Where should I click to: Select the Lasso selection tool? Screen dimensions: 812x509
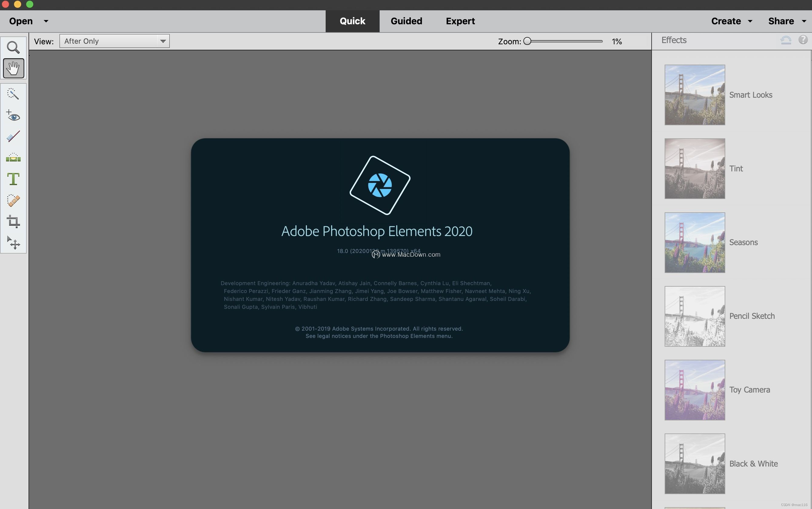click(13, 94)
